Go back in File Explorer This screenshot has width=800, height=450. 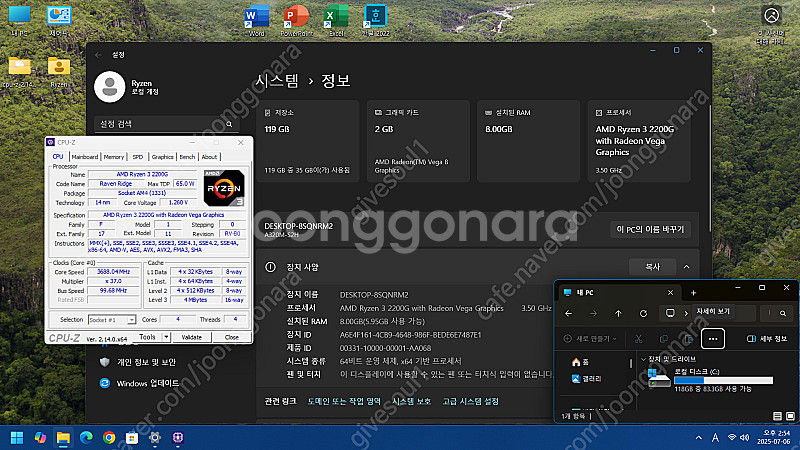pyautogui.click(x=568, y=313)
